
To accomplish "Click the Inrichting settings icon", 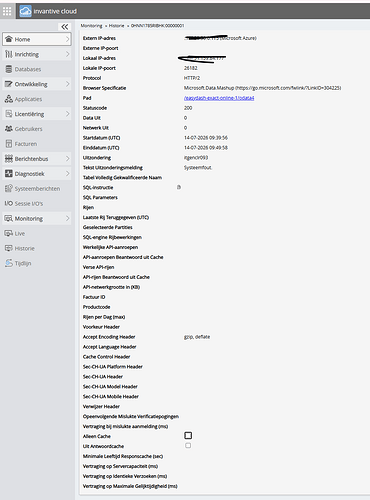I will pyautogui.click(x=9, y=54).
